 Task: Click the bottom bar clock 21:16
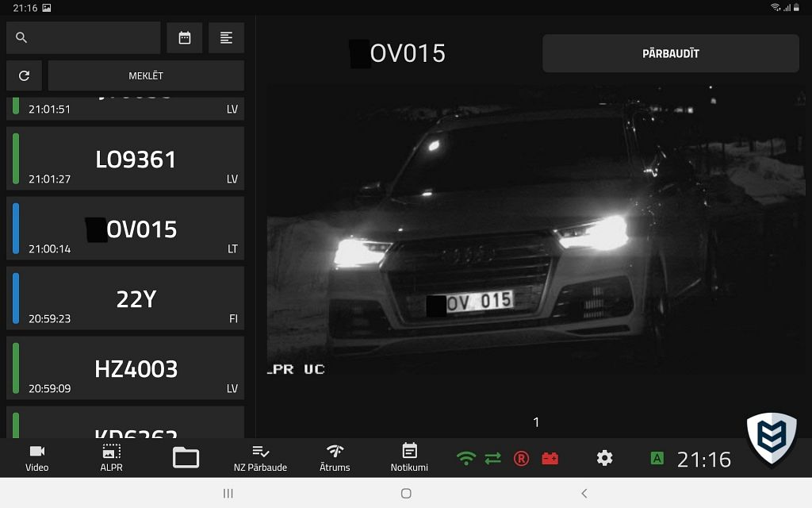704,460
